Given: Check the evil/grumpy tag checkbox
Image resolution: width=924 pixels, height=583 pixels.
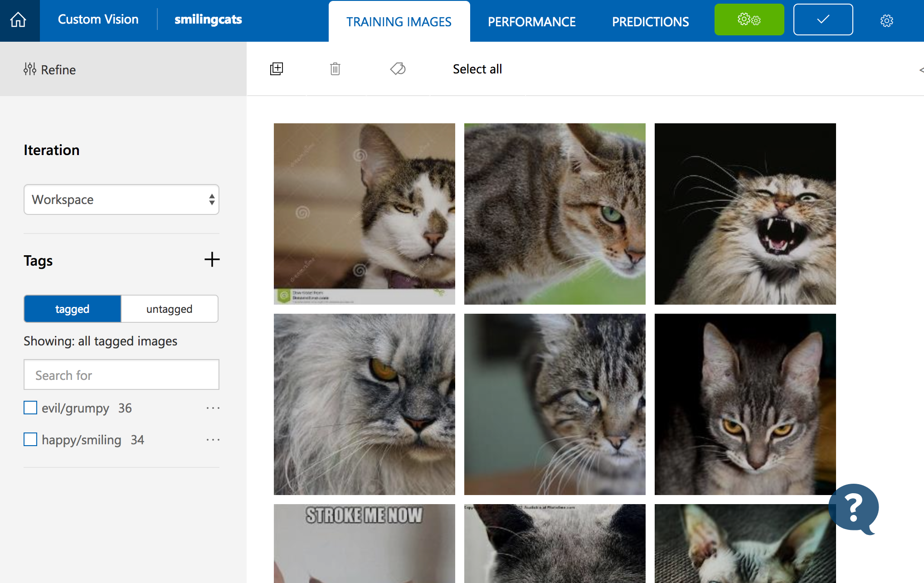Looking at the screenshot, I should click(30, 408).
